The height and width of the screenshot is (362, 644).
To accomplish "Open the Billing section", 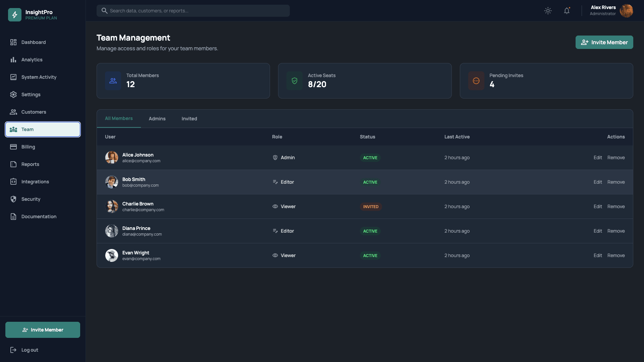I will (28, 147).
